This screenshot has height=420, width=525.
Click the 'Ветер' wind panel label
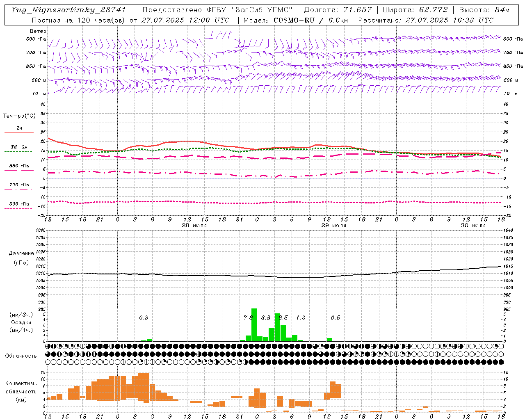click(x=38, y=31)
